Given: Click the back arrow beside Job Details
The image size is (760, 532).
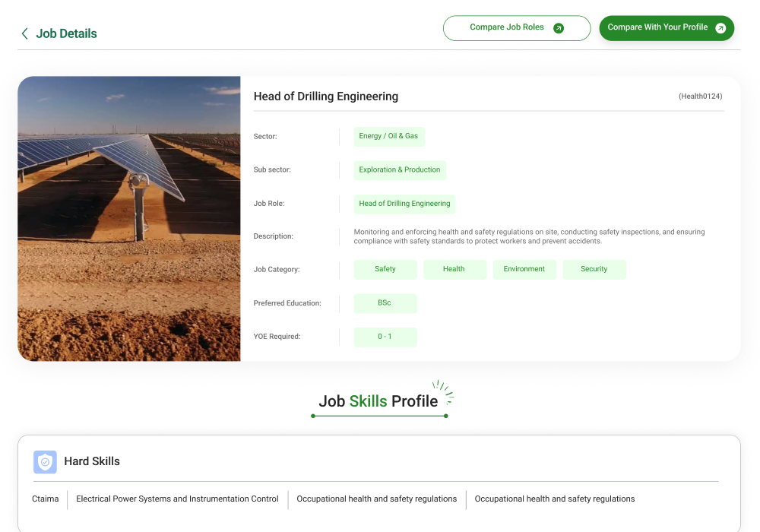Looking at the screenshot, I should [x=24, y=33].
